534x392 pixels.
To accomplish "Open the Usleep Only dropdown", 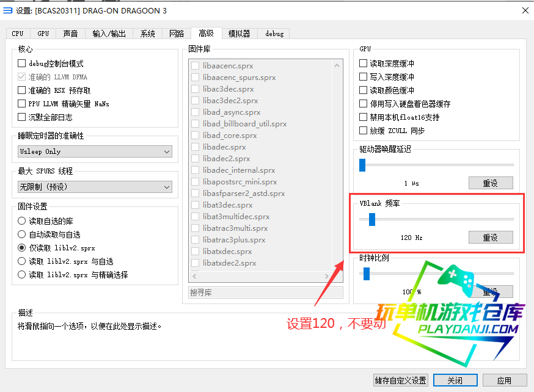I will point(95,151).
